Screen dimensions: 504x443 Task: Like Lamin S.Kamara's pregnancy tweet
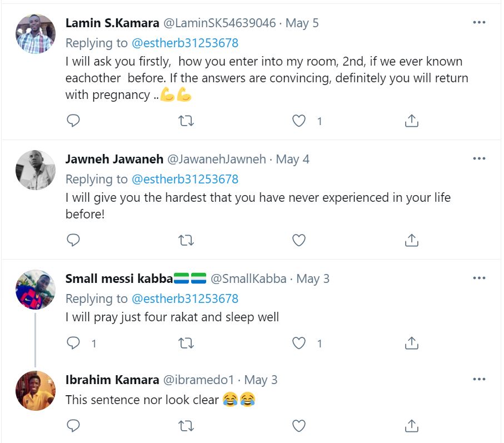coord(299,121)
